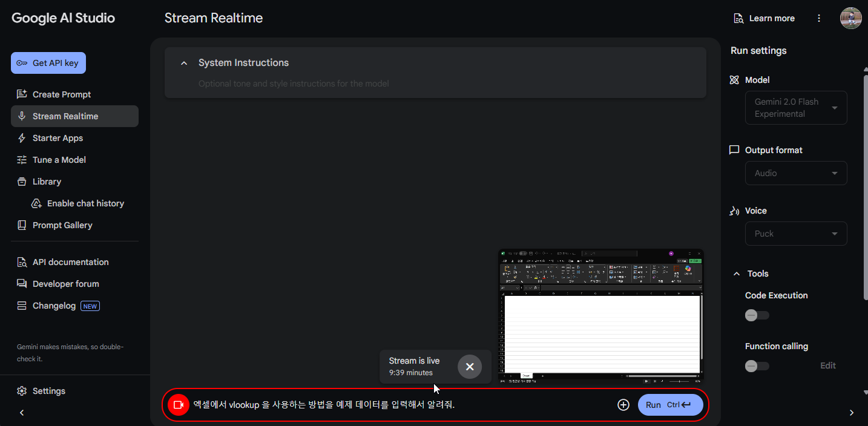The width and height of the screenshot is (868, 426).
Task: Click the prompt text input field
Action: [399, 405]
